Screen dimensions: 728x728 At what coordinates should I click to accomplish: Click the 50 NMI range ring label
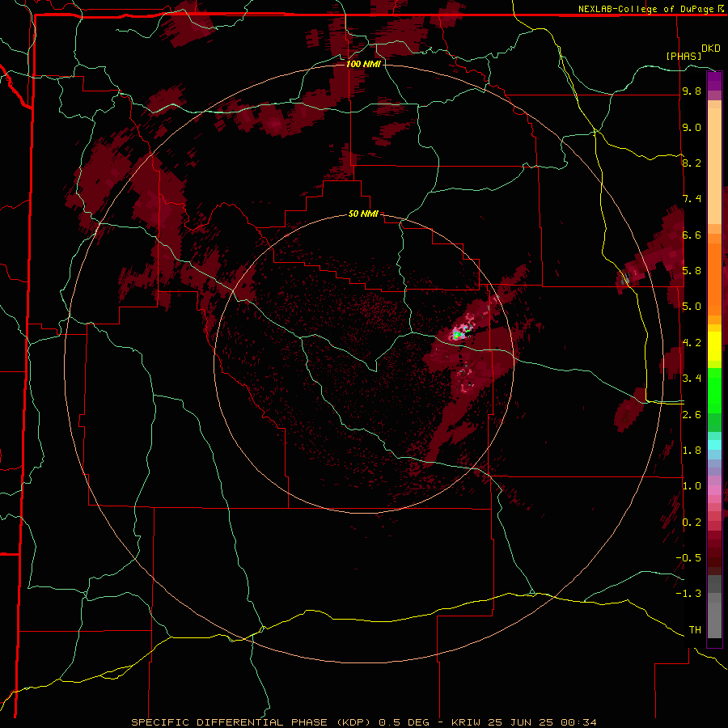(x=363, y=214)
